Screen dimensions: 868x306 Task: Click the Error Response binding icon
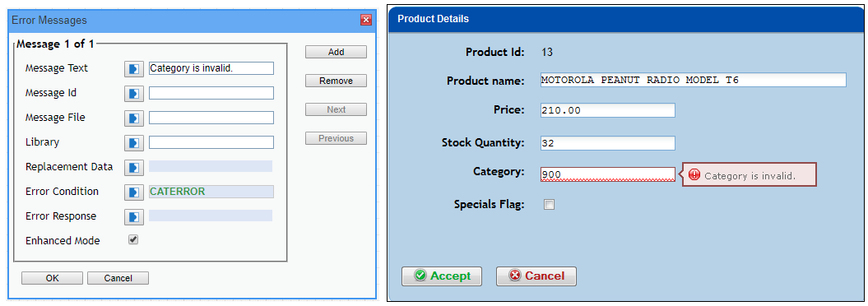click(x=133, y=216)
